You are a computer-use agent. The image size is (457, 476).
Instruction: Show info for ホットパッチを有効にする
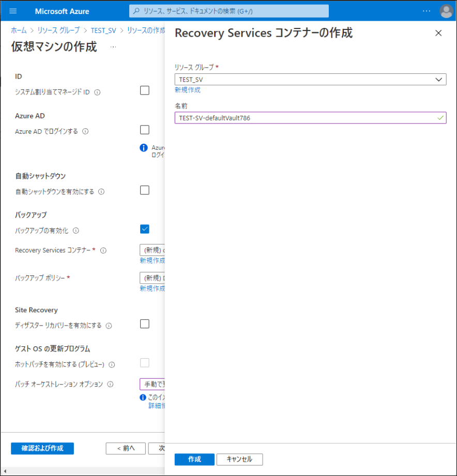click(112, 365)
